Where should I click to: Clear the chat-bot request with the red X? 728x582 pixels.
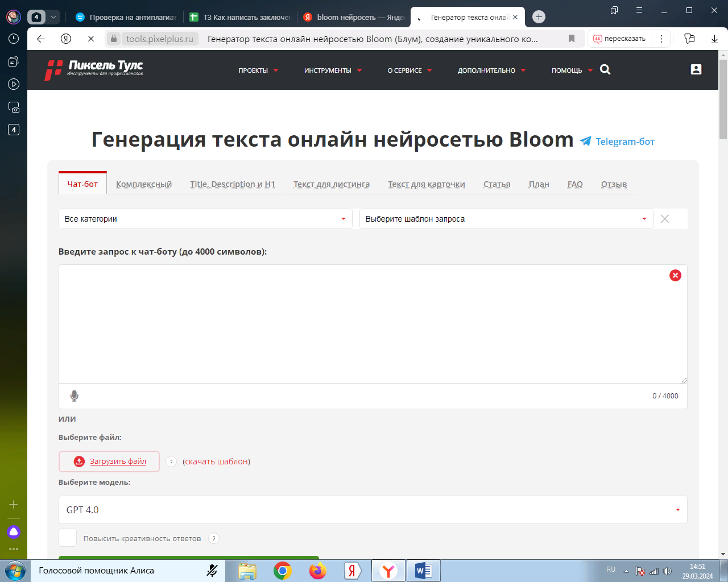tap(675, 276)
